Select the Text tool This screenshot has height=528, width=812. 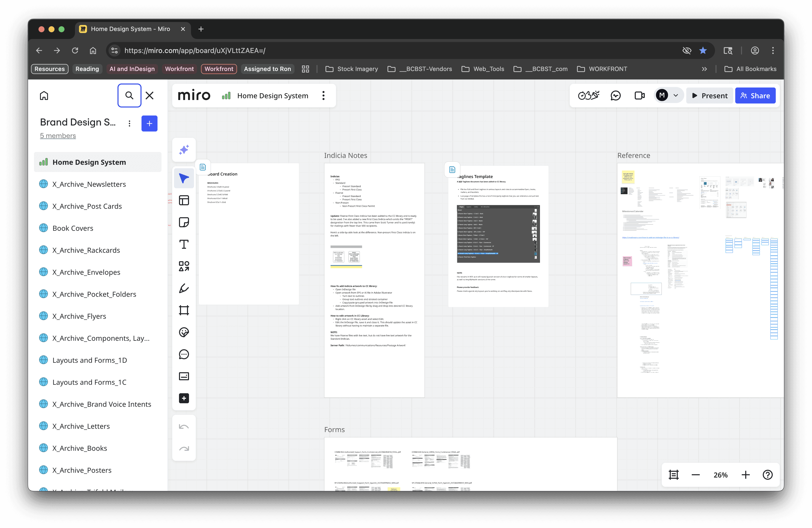coord(184,244)
